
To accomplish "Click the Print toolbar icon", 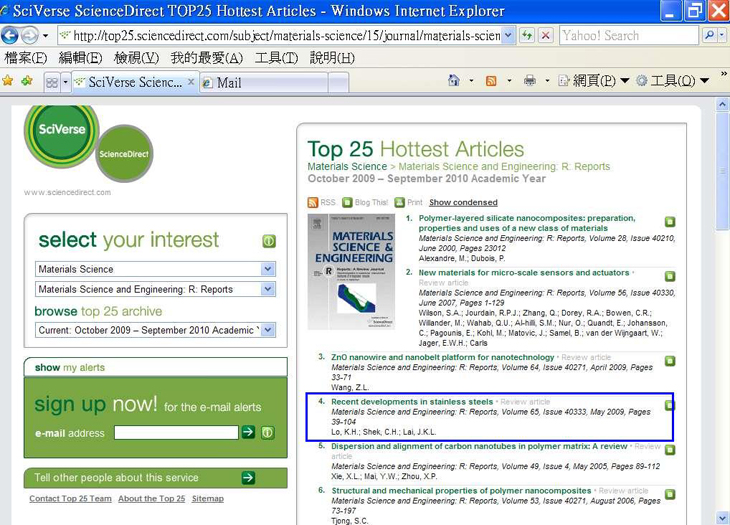I will tap(529, 81).
